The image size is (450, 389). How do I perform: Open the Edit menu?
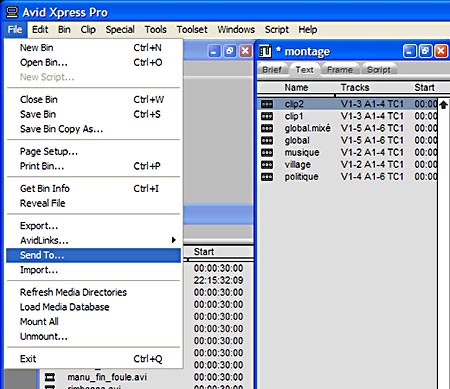(x=40, y=29)
